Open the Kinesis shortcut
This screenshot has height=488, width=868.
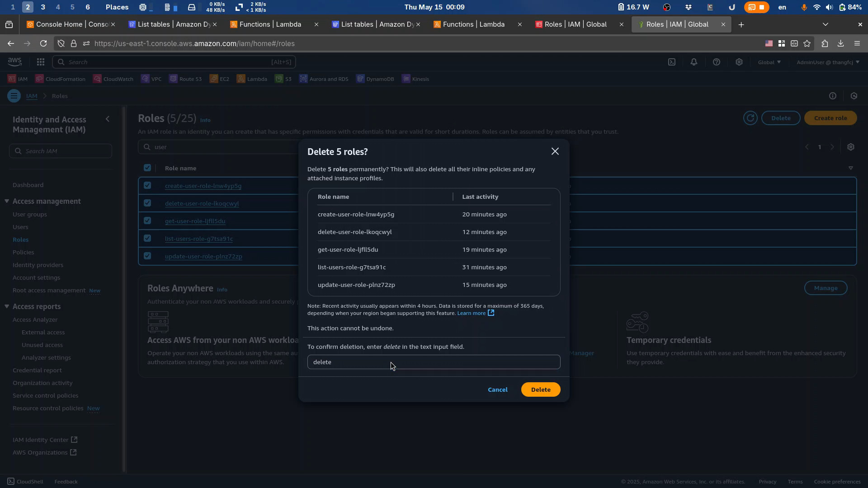(416, 79)
